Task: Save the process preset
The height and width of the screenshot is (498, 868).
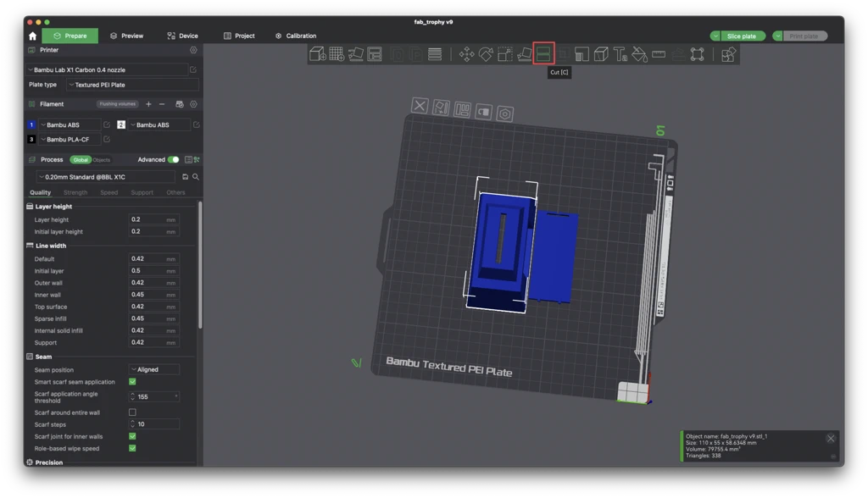Action: (185, 177)
